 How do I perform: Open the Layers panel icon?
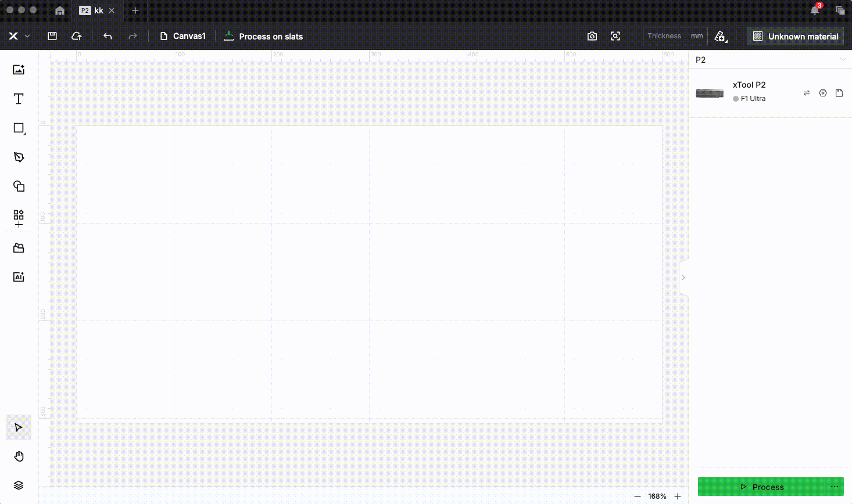19,485
